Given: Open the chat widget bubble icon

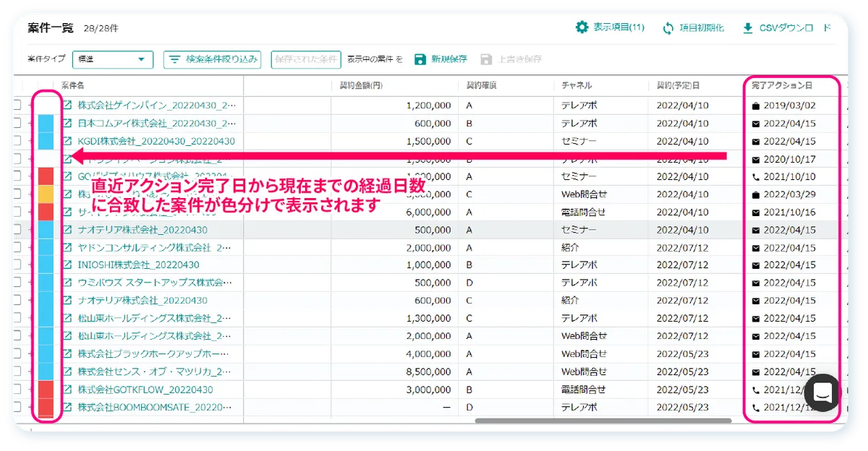Looking at the screenshot, I should (x=822, y=392).
